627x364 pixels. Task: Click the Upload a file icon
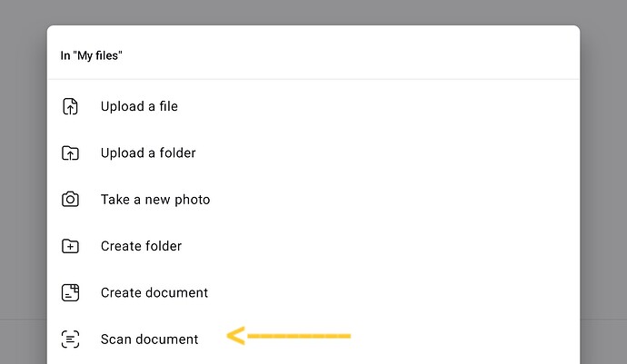[x=70, y=106]
